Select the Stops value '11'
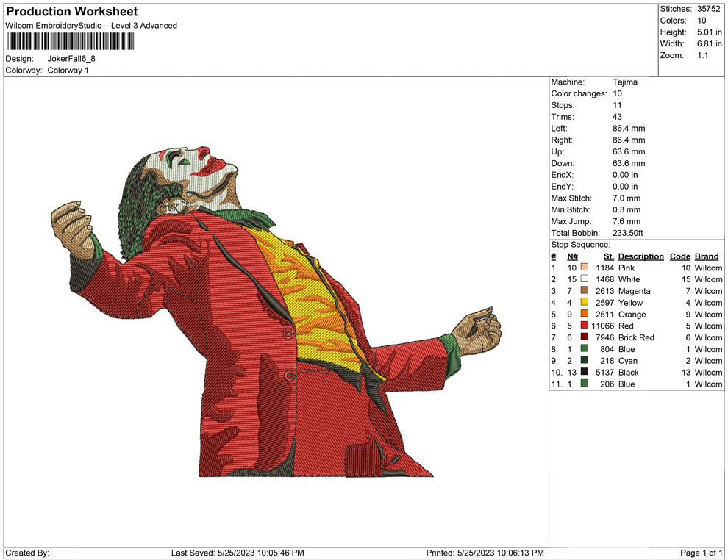The width and height of the screenshot is (728, 560). click(x=617, y=105)
